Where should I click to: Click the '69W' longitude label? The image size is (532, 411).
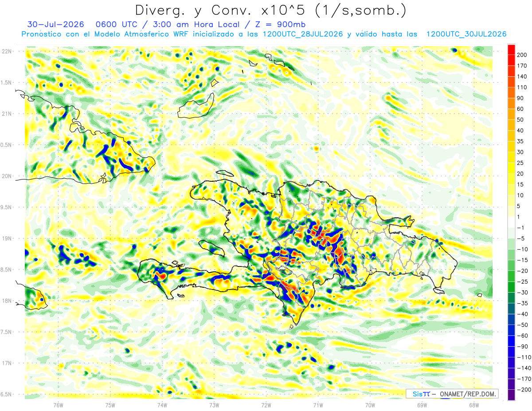[x=422, y=404]
